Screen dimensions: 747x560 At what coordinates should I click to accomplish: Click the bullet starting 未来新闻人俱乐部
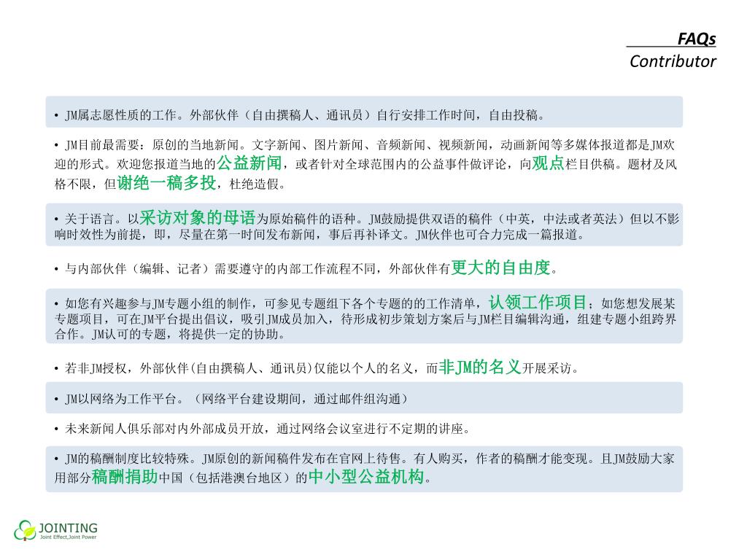[262, 429]
